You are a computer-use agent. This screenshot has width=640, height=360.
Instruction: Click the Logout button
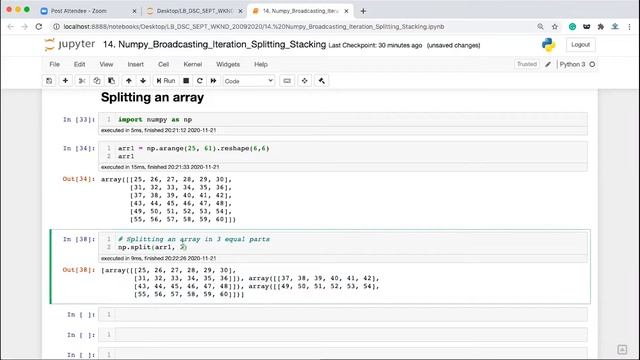(580, 44)
